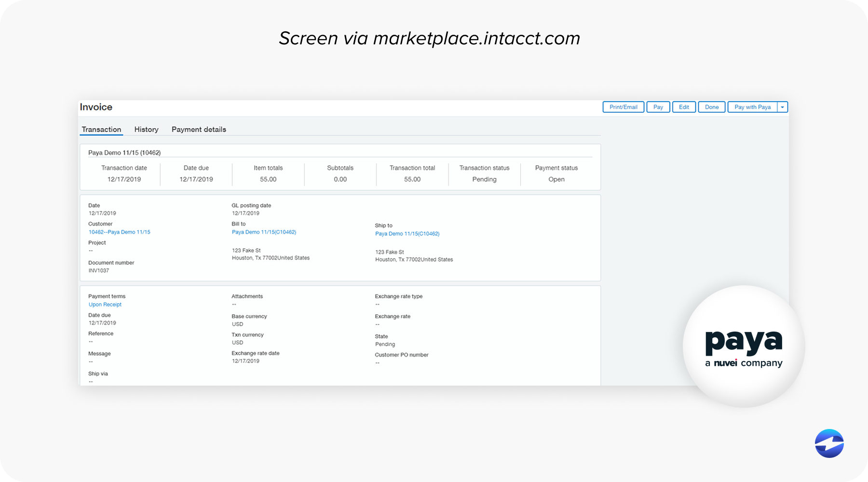The image size is (868, 482).
Task: Open customer link 10462--Paya Demo 11/15
Action: click(x=119, y=232)
